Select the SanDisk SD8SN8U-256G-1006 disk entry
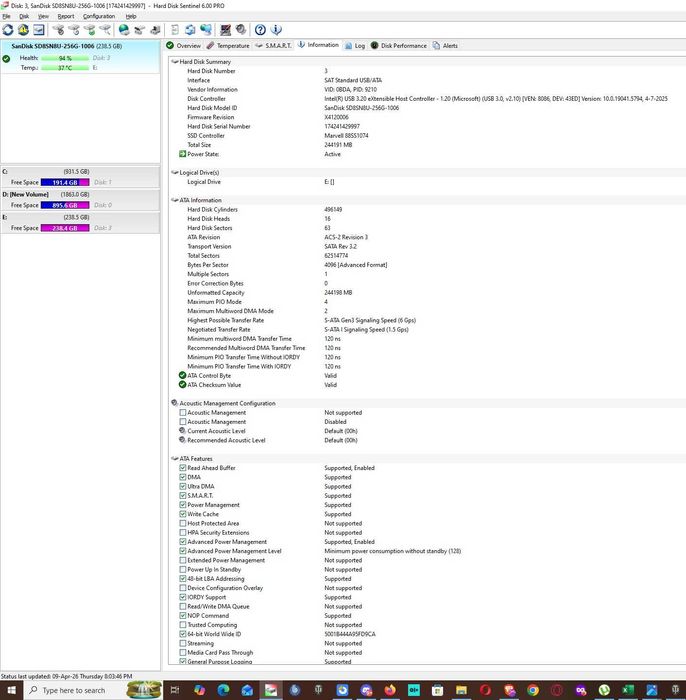This screenshot has width=686, height=700. [80, 57]
